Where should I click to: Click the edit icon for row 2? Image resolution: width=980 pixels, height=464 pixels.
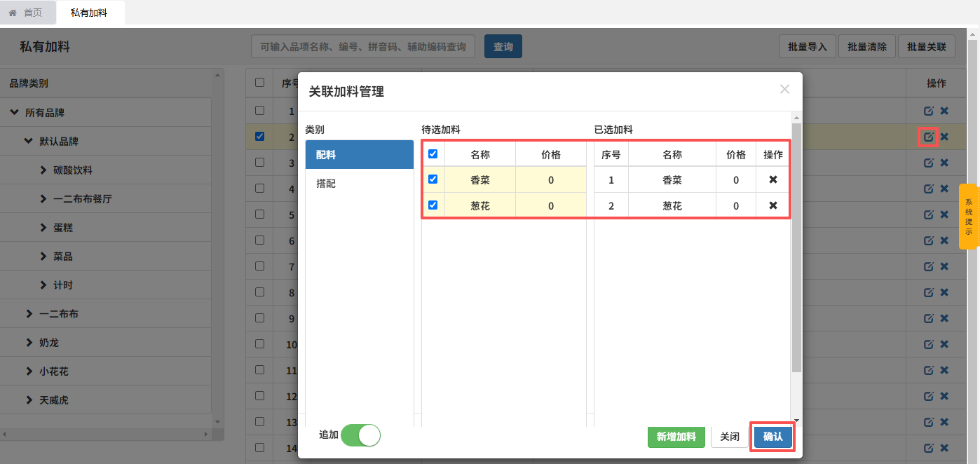929,137
